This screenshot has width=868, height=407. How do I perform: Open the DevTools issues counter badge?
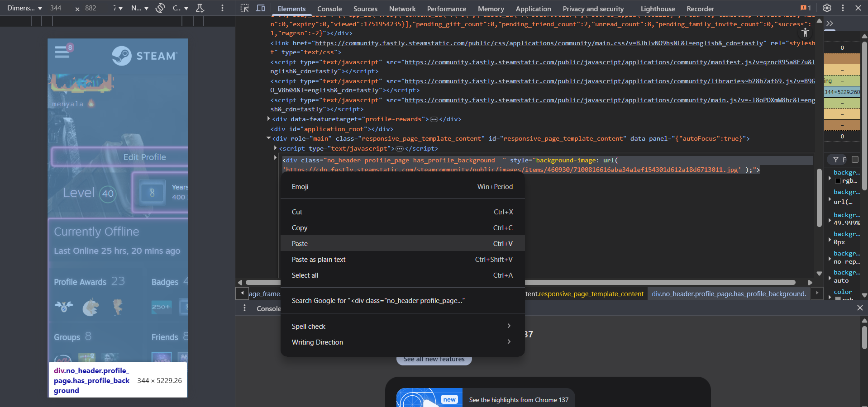pyautogui.click(x=806, y=8)
